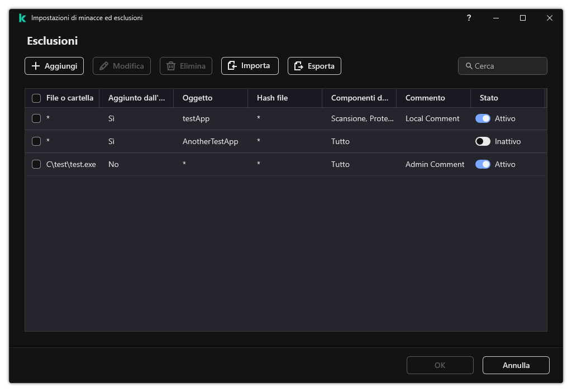Sort by the Hash file column header
Image resolution: width=572 pixels, height=392 pixels.
[272, 98]
